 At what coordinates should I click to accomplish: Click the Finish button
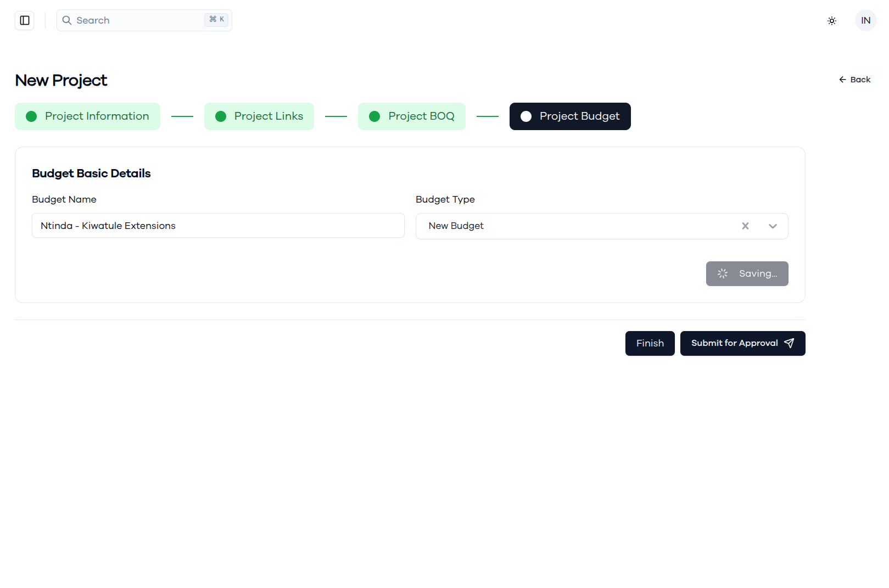pyautogui.click(x=650, y=343)
